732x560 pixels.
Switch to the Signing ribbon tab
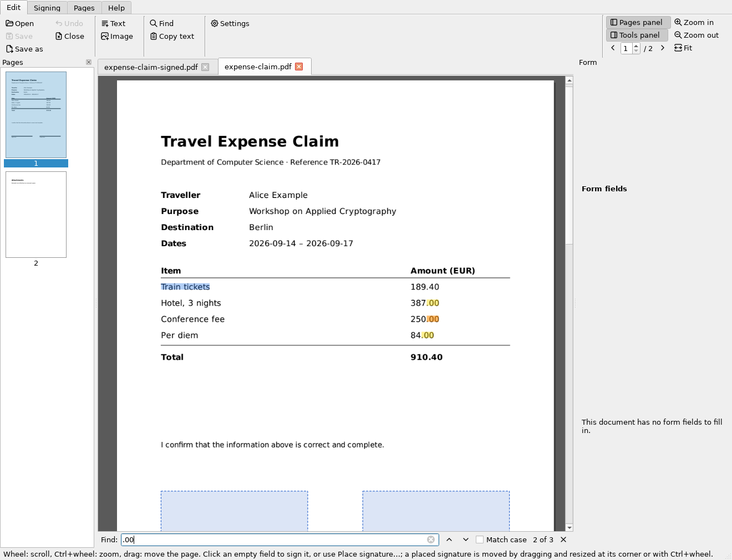(x=47, y=8)
